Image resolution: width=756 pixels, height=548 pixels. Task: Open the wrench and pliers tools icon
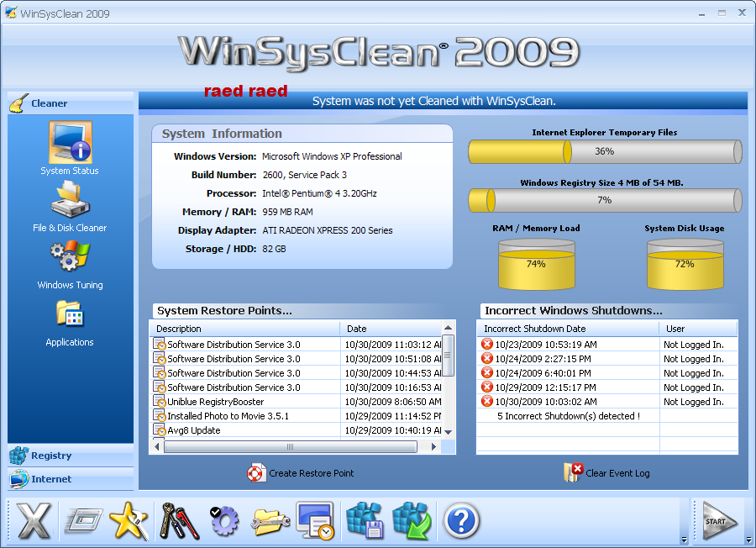pos(178,521)
